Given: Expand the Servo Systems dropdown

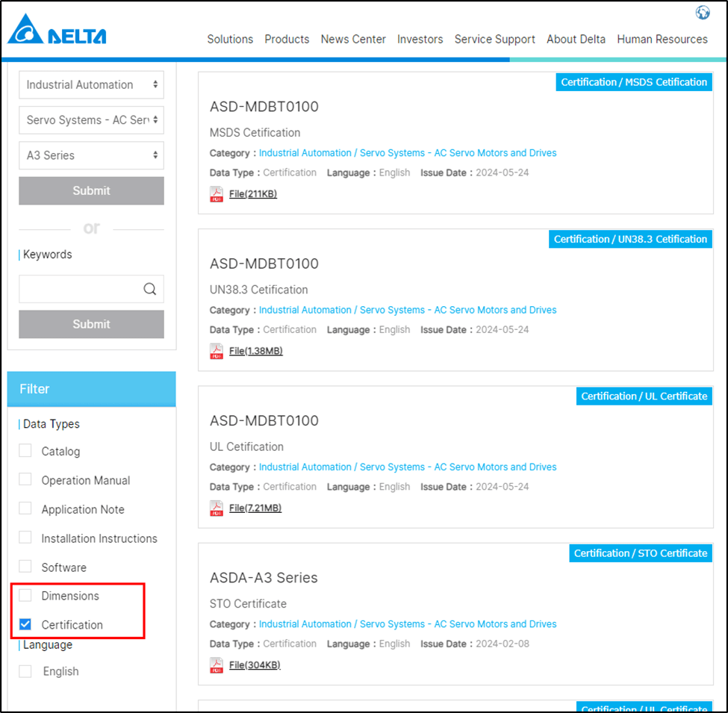Looking at the screenshot, I should click(91, 120).
